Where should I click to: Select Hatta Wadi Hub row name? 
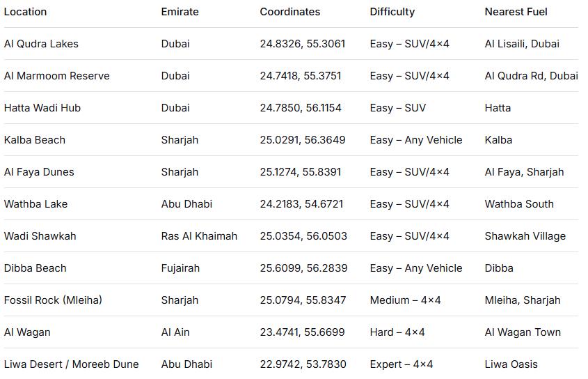point(42,108)
